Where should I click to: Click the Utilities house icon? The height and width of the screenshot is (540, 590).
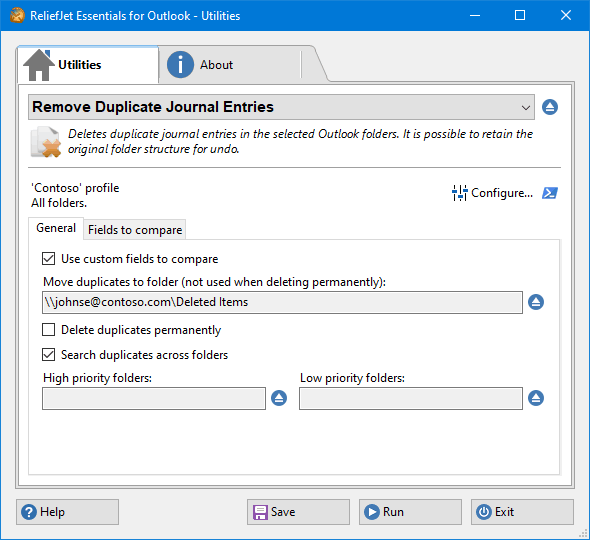click(38, 65)
